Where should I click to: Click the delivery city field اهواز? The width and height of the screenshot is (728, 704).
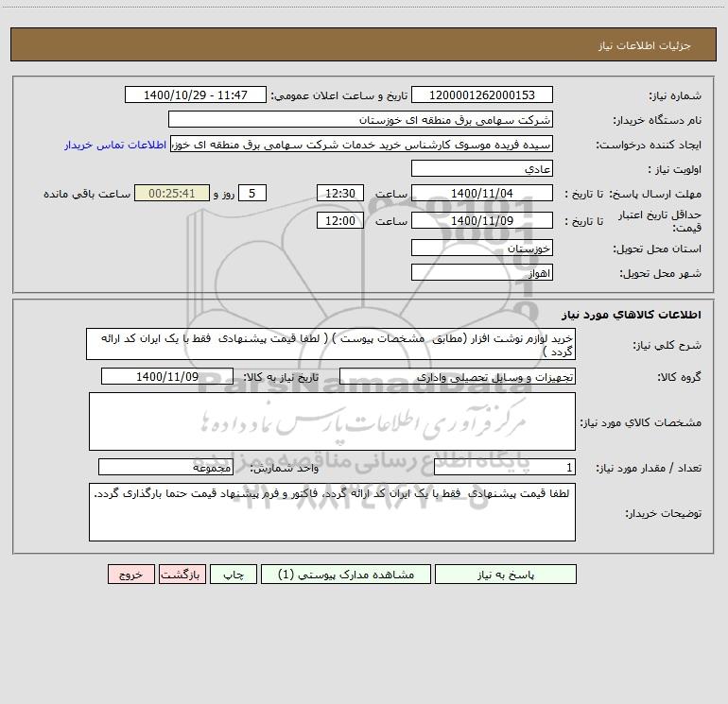pyautogui.click(x=482, y=272)
